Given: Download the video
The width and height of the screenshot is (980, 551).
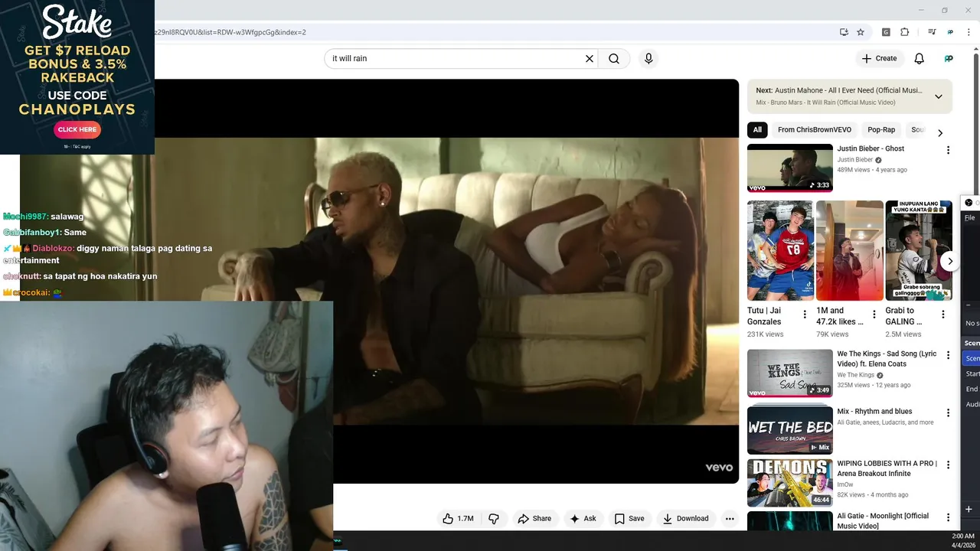Looking at the screenshot, I should click(685, 518).
